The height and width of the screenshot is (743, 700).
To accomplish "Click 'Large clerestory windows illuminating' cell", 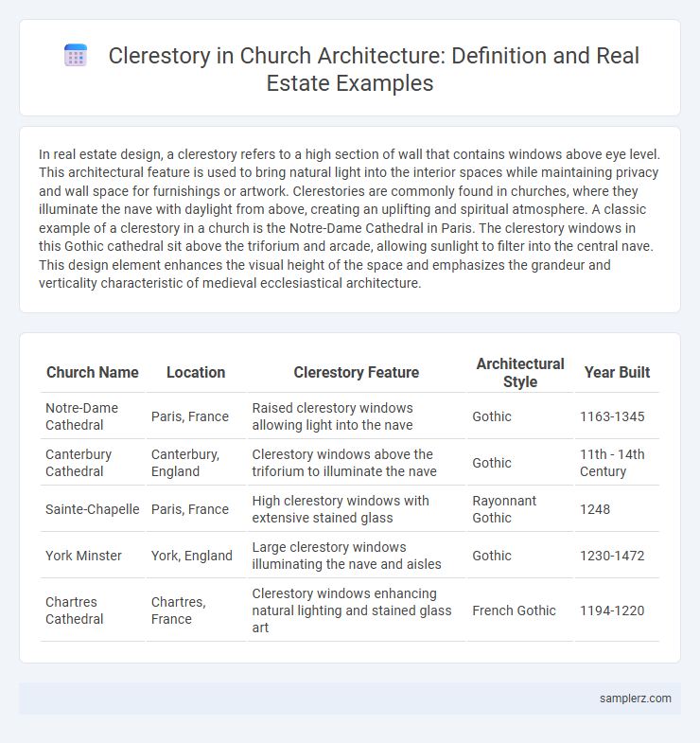I will [x=357, y=556].
